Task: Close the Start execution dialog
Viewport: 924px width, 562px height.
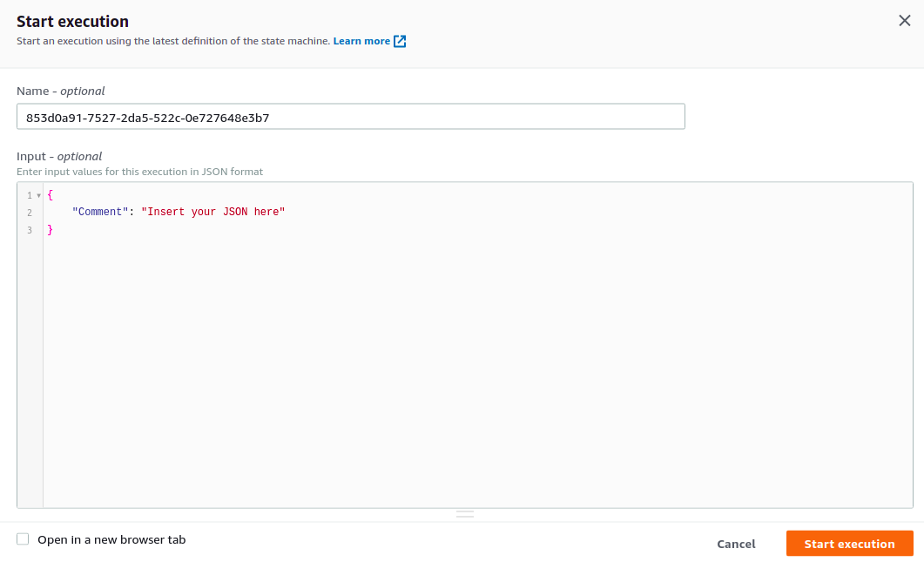Action: pos(904,21)
